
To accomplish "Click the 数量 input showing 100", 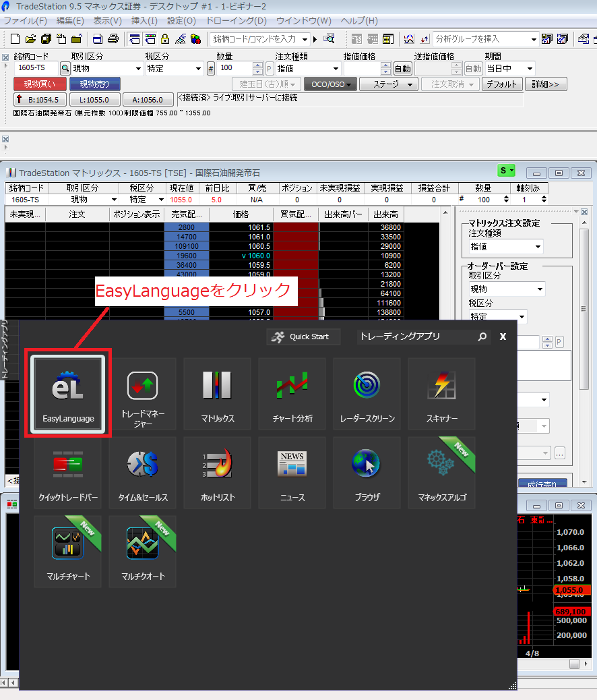I will [234, 68].
